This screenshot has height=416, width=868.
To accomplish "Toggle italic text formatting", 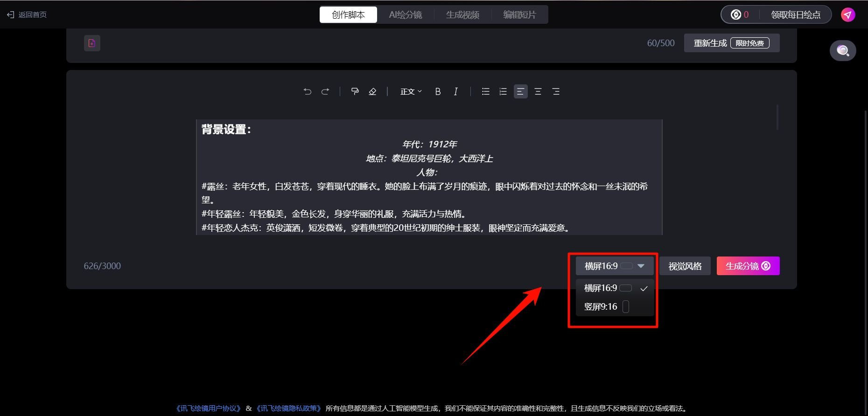I will click(x=455, y=91).
